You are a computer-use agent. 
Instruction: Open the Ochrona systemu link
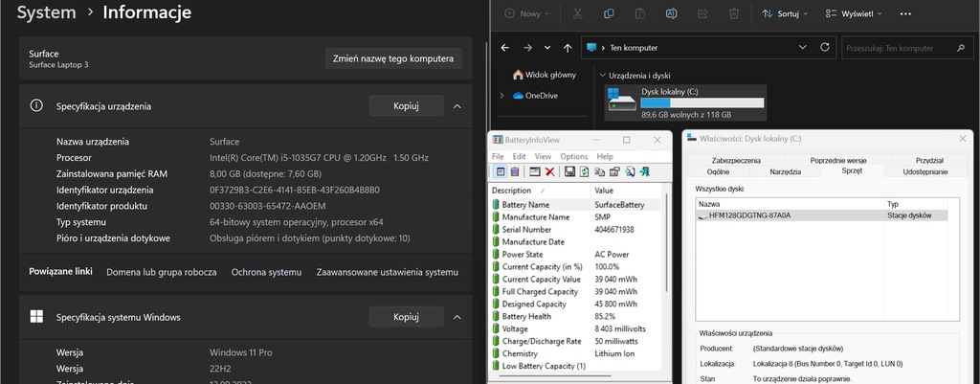[266, 272]
